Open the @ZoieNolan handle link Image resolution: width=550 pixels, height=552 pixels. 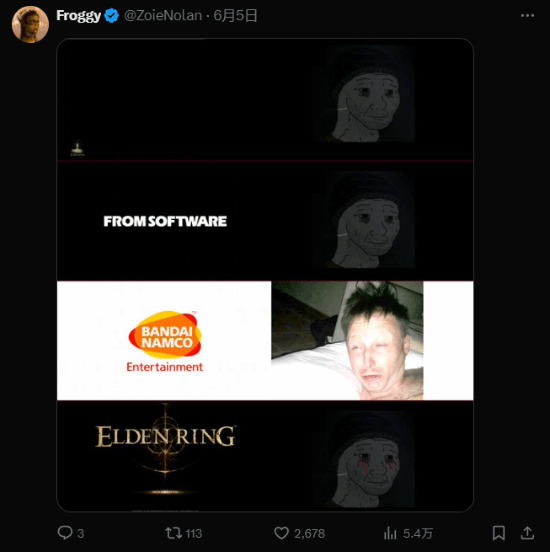click(x=163, y=15)
